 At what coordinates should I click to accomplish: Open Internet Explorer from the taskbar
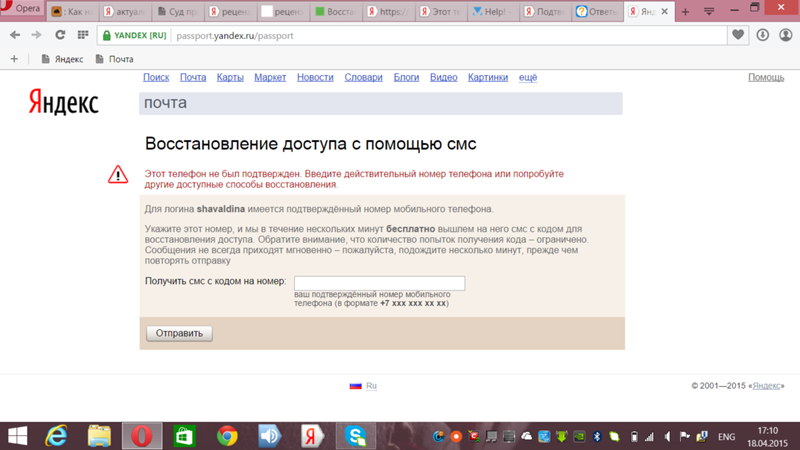point(57,436)
